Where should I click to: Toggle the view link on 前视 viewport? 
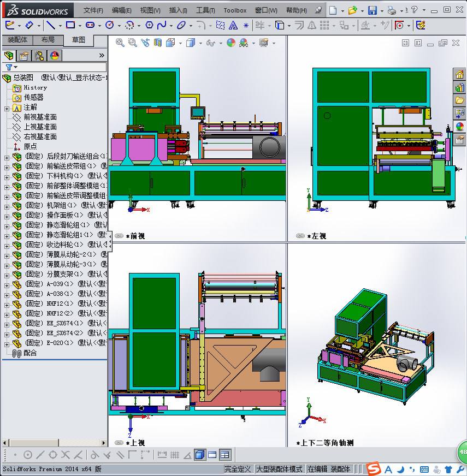tap(119, 236)
